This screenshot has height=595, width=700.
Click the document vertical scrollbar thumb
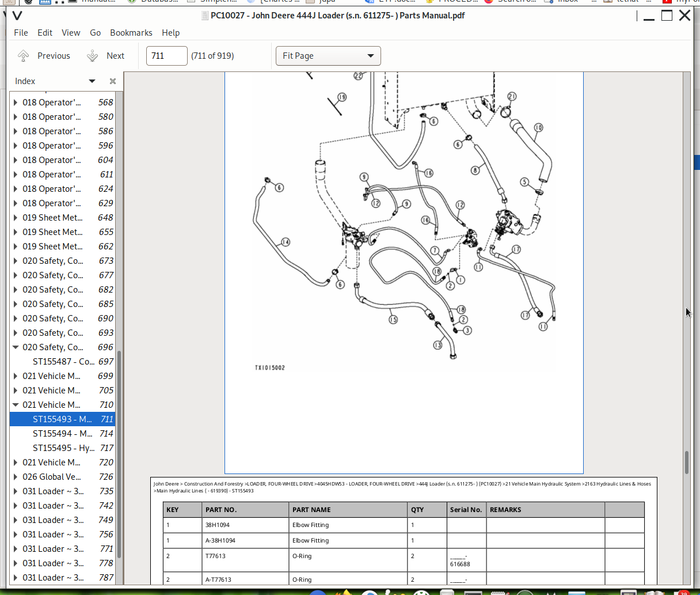(x=687, y=462)
